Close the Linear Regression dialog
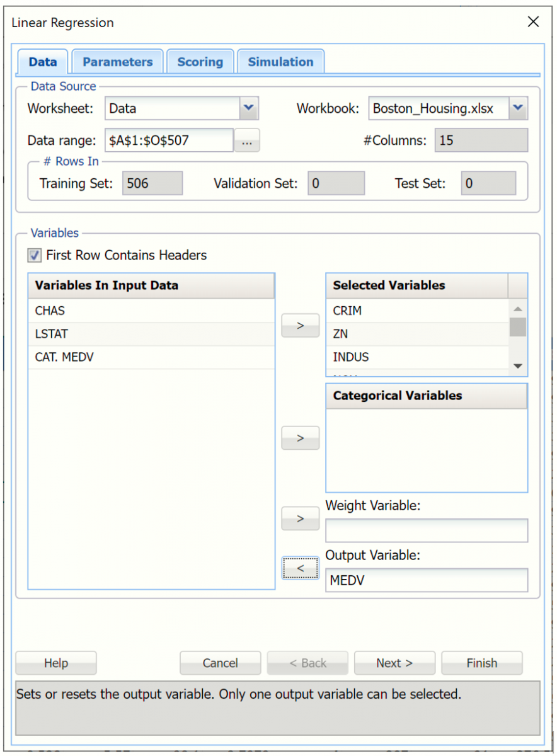Screen dimensions: 557x756 pos(533,22)
